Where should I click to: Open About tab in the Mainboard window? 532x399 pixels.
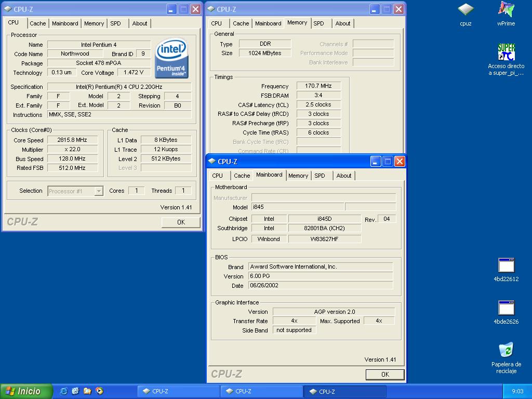tap(344, 176)
